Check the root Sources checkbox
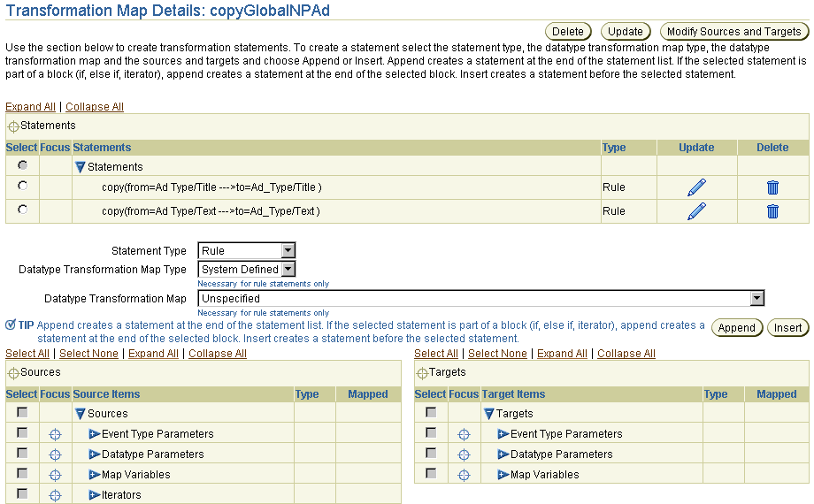The height and width of the screenshot is (504, 814). point(22,412)
